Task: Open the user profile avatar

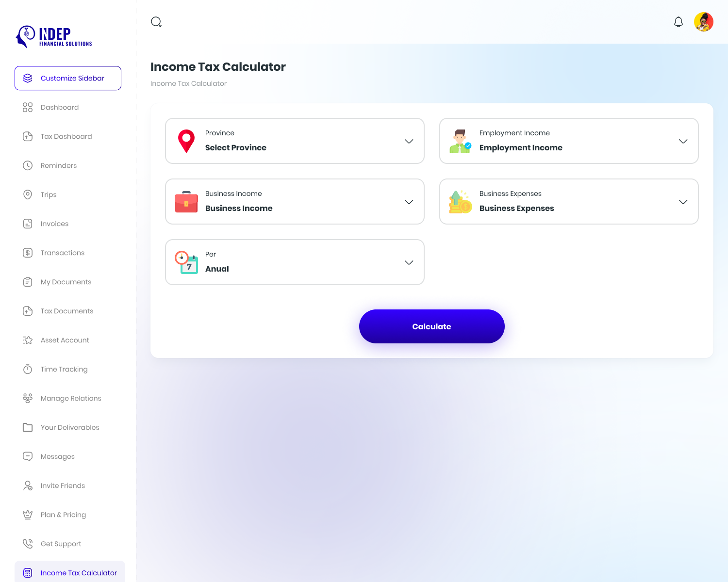Action: pyautogui.click(x=703, y=22)
